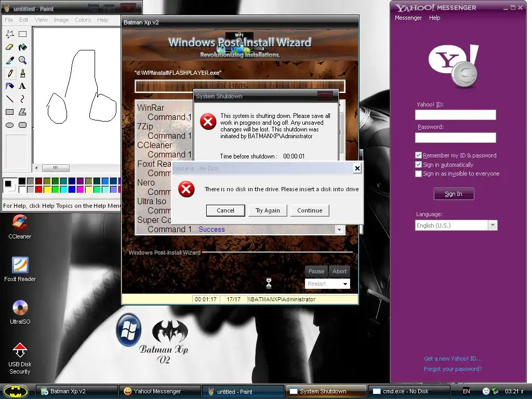The image size is (532, 399).
Task: Close the cmd.exe No Disk dialog
Action: 357,168
